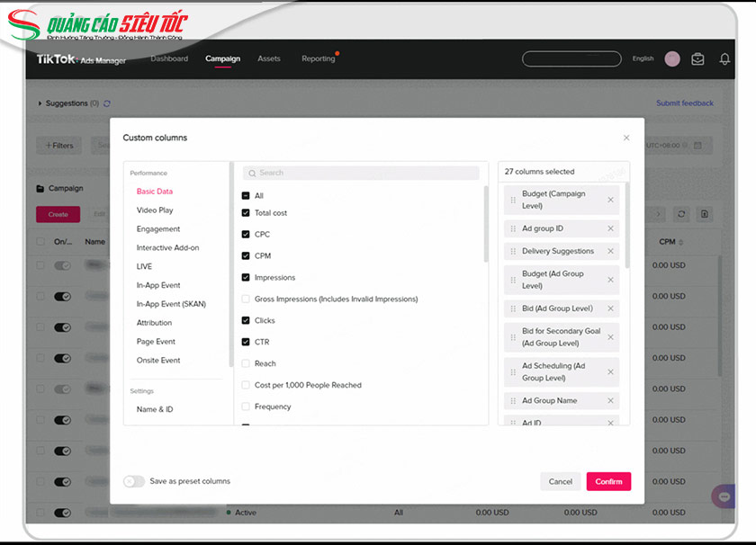Remove Bid (Ad Group Level) column

[x=610, y=308]
